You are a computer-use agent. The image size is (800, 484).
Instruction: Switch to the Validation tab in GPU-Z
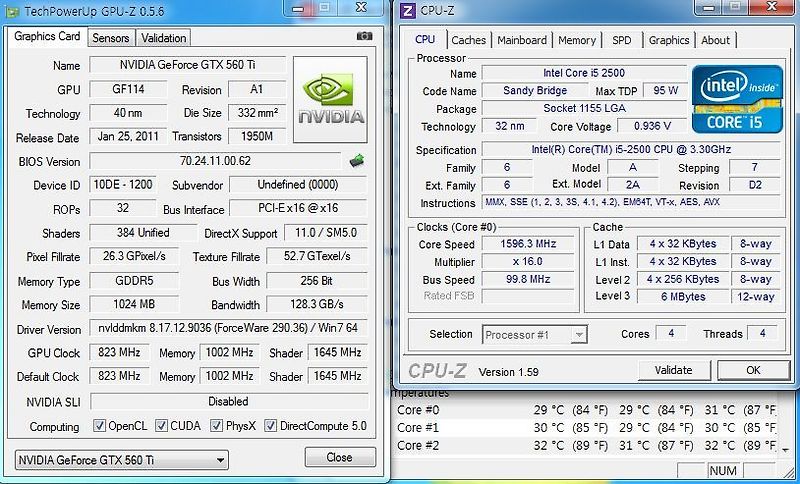163,38
